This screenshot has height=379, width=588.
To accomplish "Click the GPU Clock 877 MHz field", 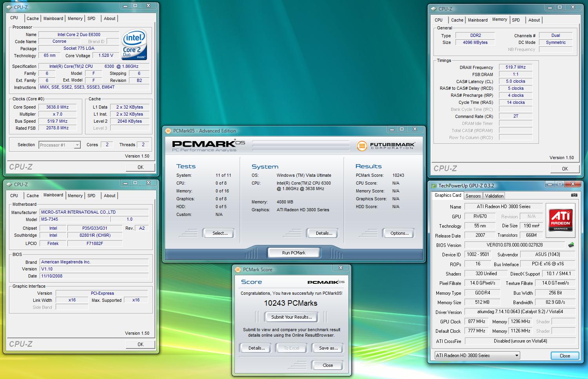I will [x=477, y=321].
